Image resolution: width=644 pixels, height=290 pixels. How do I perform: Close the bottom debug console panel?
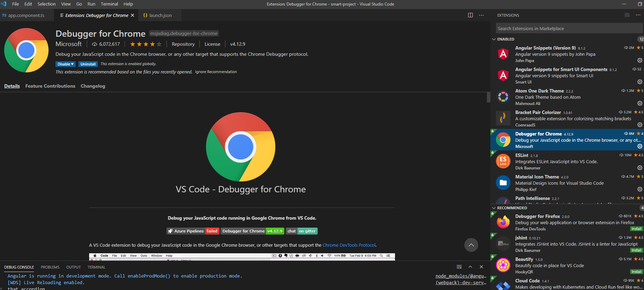[481, 267]
